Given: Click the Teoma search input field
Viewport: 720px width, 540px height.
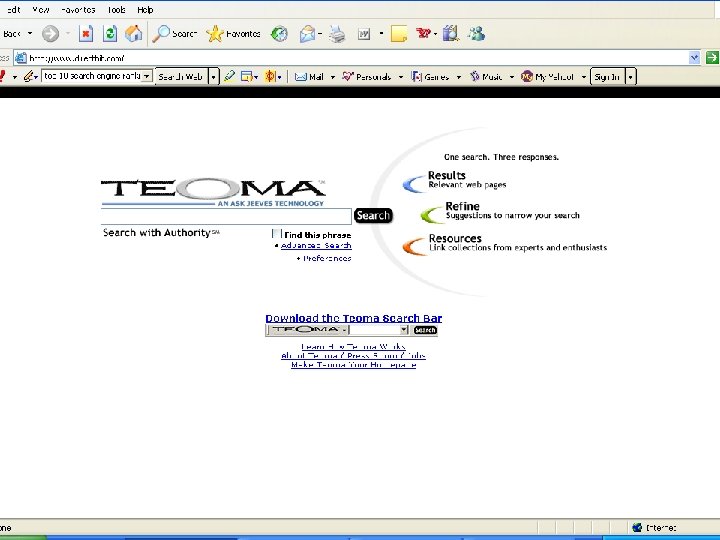Looking at the screenshot, I should pos(226,216).
